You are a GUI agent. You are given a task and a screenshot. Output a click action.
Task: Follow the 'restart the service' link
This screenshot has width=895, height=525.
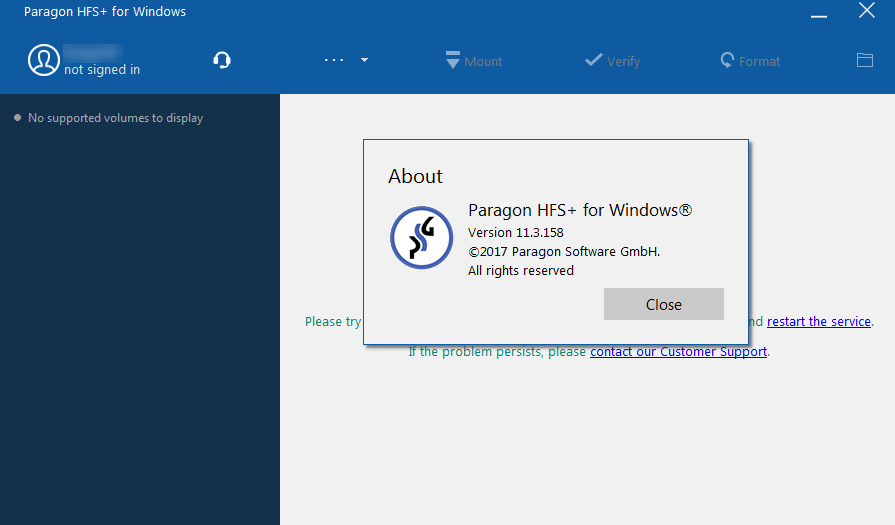point(819,321)
